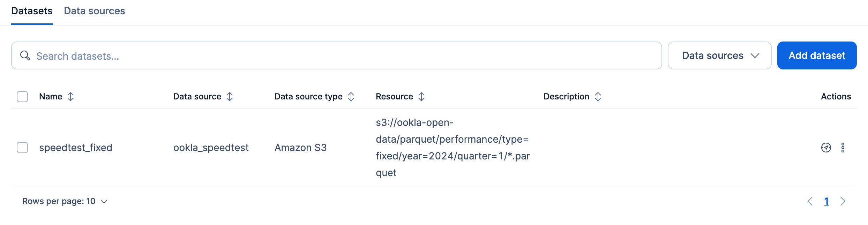Screen dimensions: 868x225
Task: Click the Add dataset button
Action: pyautogui.click(x=817, y=55)
